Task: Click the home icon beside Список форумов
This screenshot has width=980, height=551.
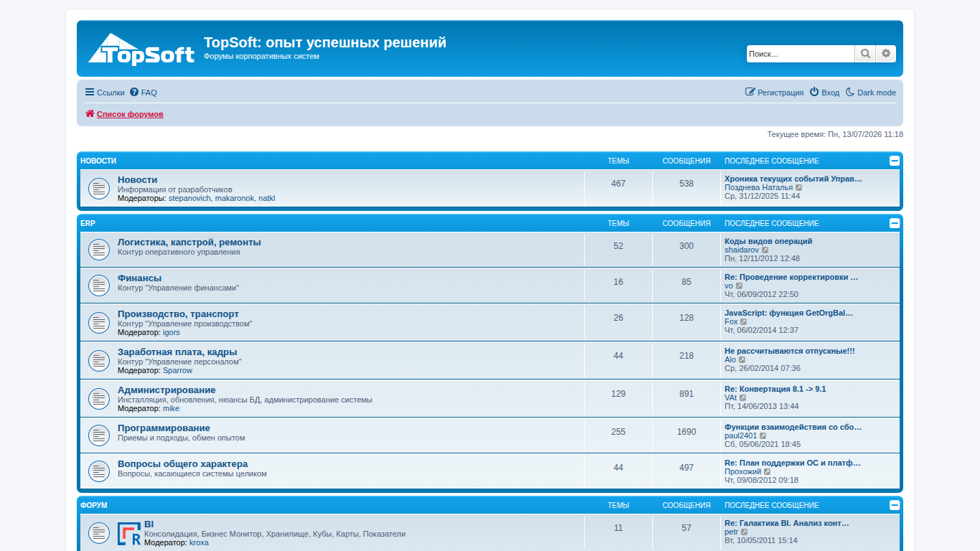Action: [x=90, y=114]
